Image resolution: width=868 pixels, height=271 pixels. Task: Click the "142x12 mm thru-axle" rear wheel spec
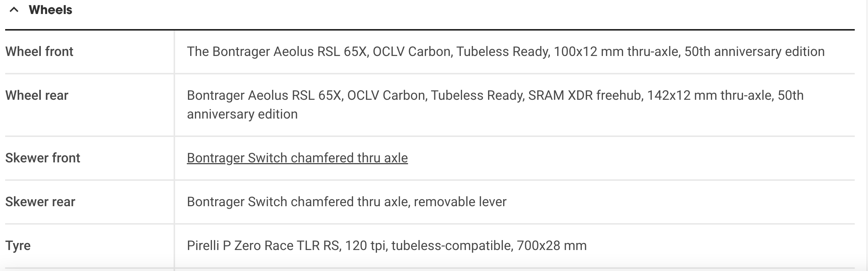pyautogui.click(x=710, y=95)
